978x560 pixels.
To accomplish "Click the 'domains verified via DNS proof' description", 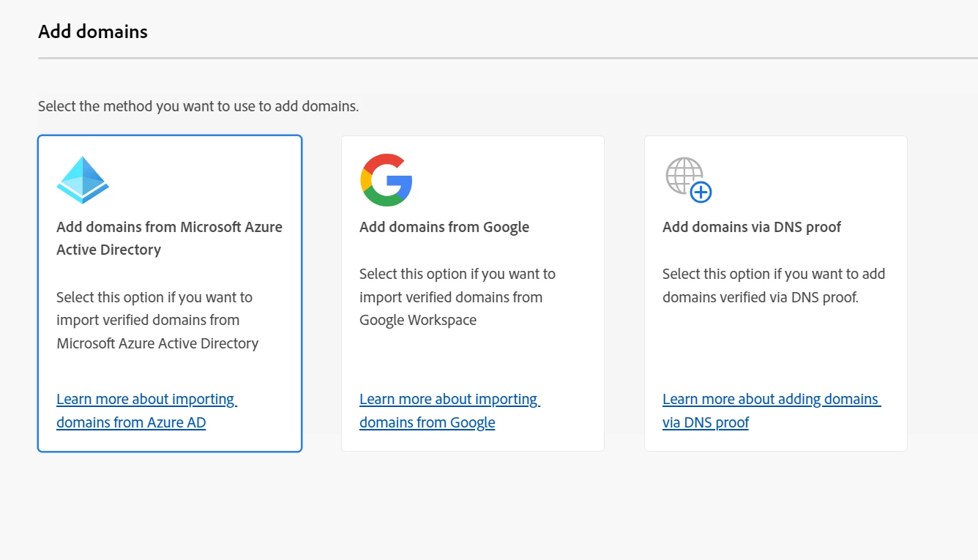I will 774,285.
